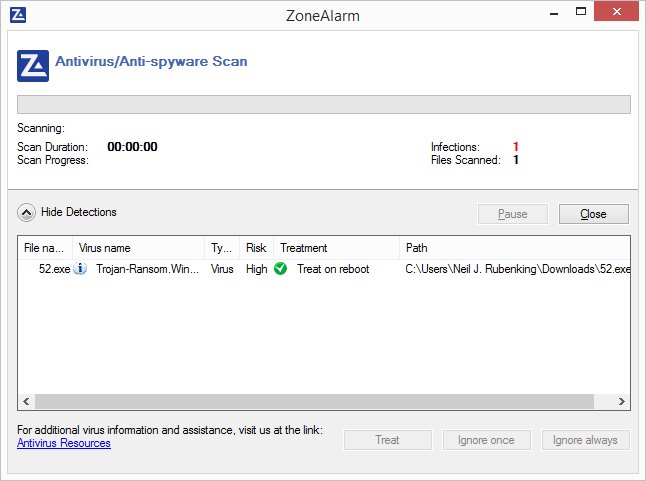Sort by Risk column header
This screenshot has height=481, width=646.
(256, 248)
